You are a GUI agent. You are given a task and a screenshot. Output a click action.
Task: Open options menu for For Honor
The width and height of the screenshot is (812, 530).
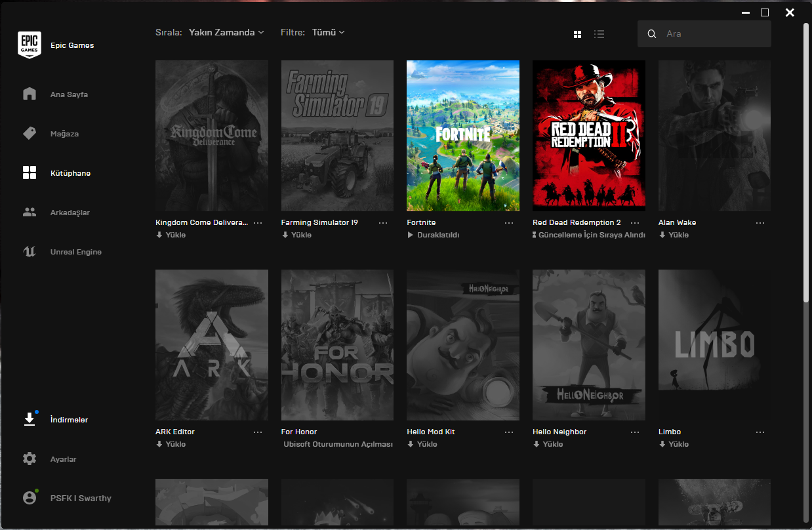coord(383,432)
